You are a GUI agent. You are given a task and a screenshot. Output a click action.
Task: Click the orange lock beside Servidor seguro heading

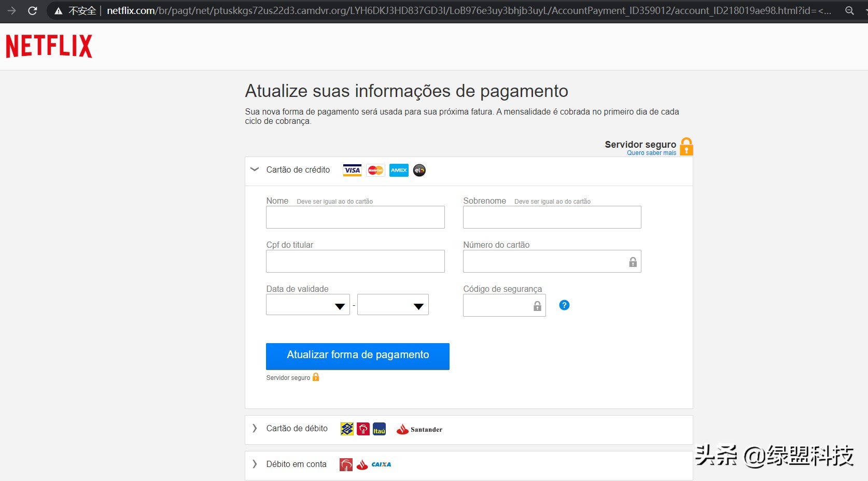point(687,147)
